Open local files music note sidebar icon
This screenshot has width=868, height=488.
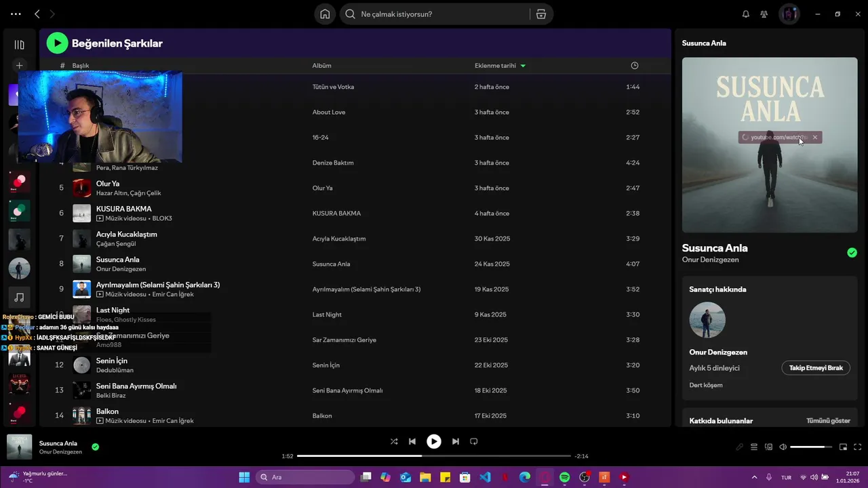pos(19,298)
